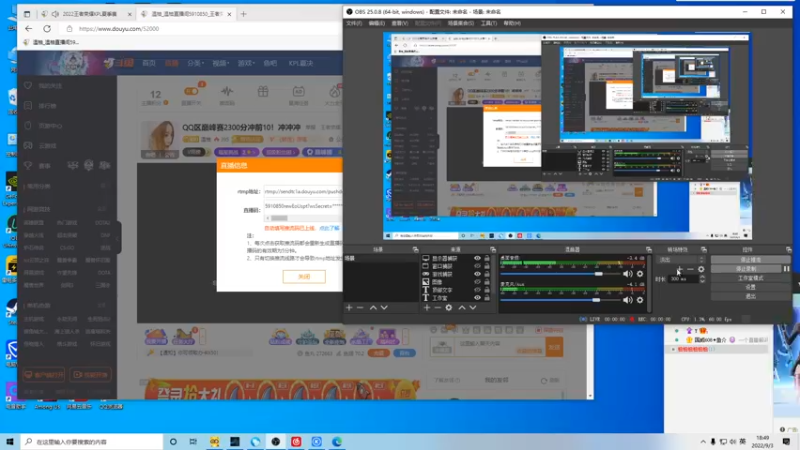Image resolution: width=800 pixels, height=450 pixels.
Task: Open transition properties gear icon
Action: tap(701, 269)
